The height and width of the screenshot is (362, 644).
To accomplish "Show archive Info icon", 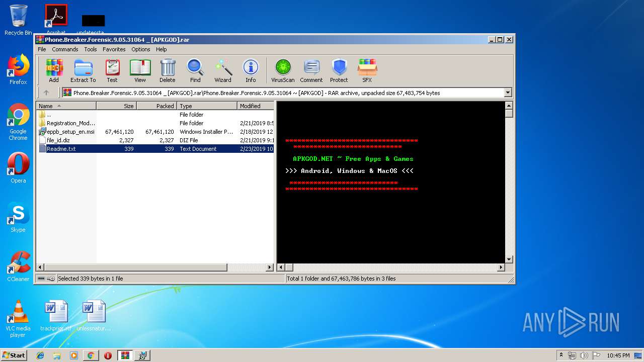I will click(251, 70).
